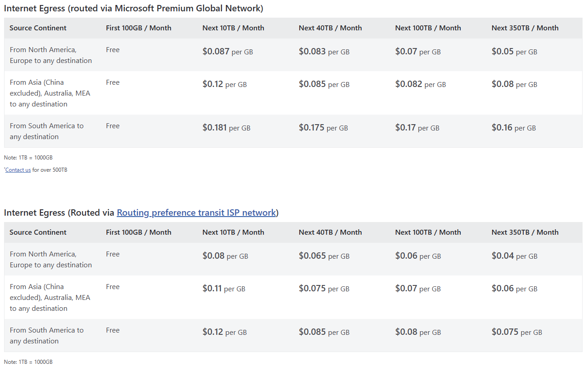Select the $0.087 per GB price cell

pos(228,52)
